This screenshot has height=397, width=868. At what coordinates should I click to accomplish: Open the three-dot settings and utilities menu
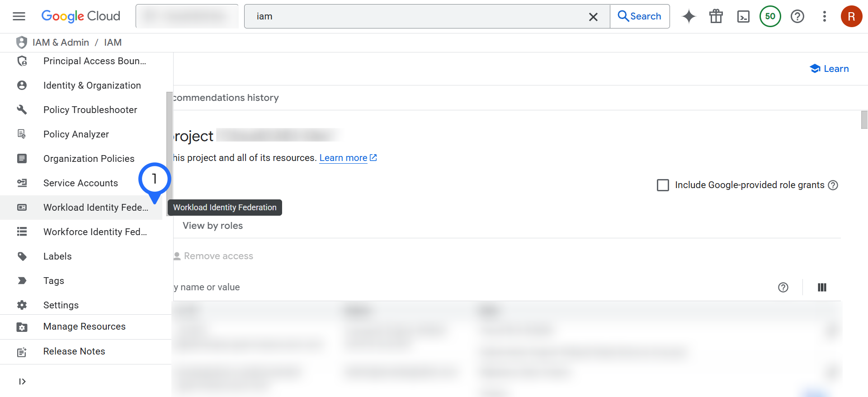[x=824, y=16]
